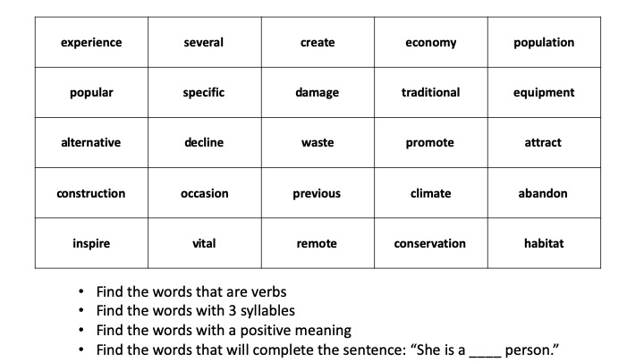Select the word 'inspire'

coord(91,244)
